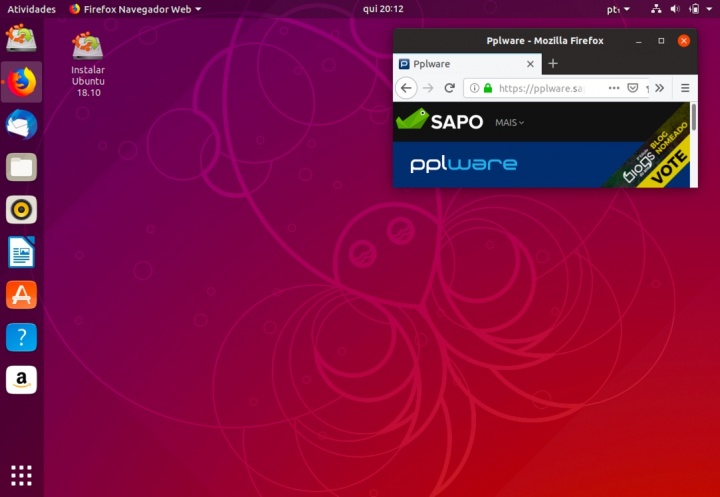Expand the MAIS dropdown on SAPO bar

509,122
